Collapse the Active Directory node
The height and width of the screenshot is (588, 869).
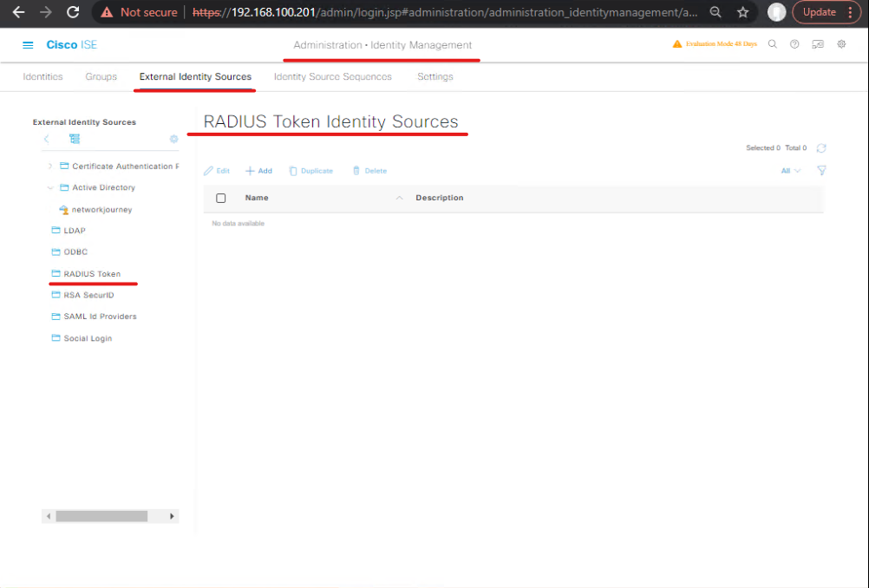click(x=50, y=187)
